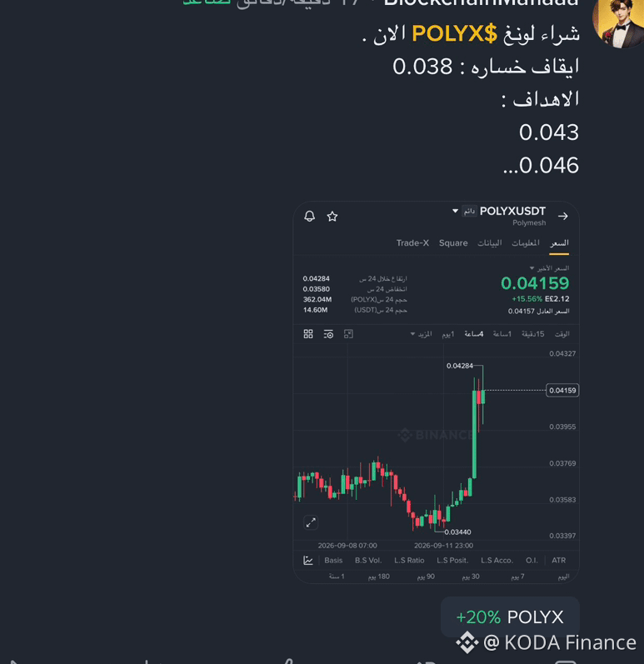The width and height of the screenshot is (644, 664).
Task: Expand the POLYXUSDT pair dropdown
Action: 455,211
